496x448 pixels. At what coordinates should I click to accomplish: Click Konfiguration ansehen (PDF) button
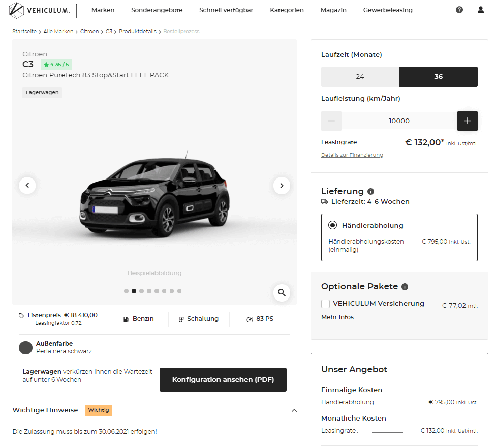click(x=223, y=380)
